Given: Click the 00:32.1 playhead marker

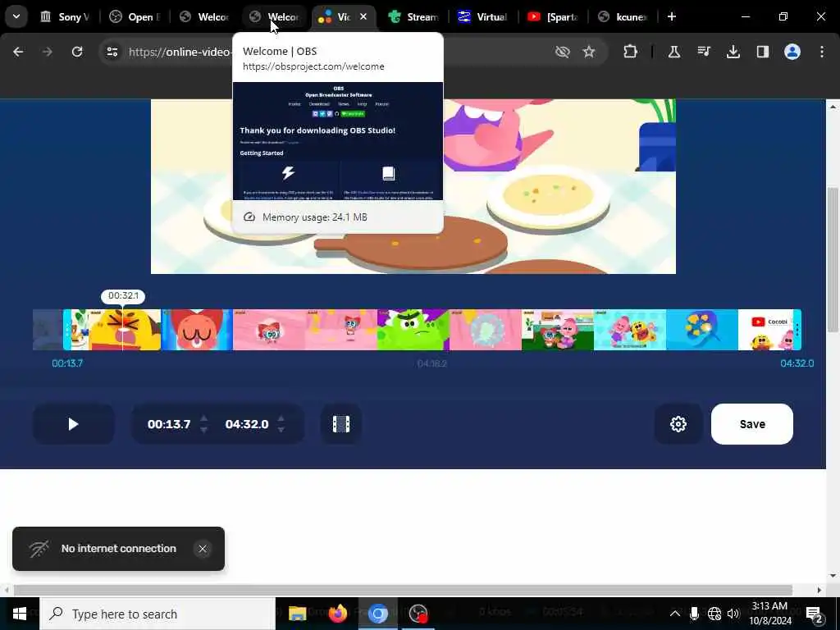Looking at the screenshot, I should click(x=123, y=295).
